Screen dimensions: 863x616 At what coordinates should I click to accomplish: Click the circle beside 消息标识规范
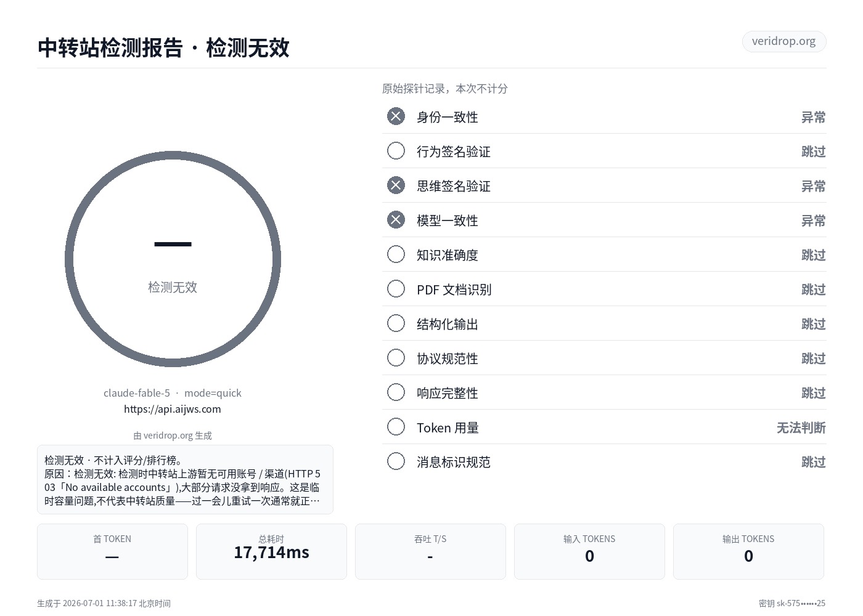[396, 461]
